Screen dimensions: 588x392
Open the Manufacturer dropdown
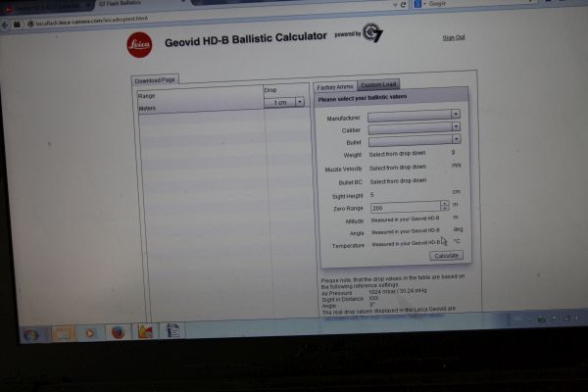(414, 116)
